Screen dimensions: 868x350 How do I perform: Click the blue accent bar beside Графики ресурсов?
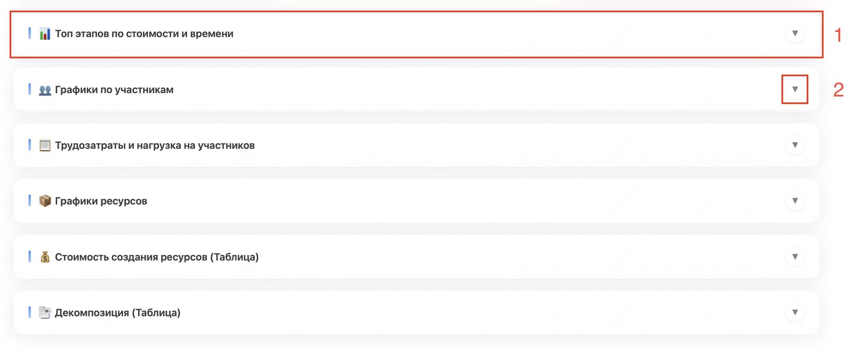(x=29, y=201)
